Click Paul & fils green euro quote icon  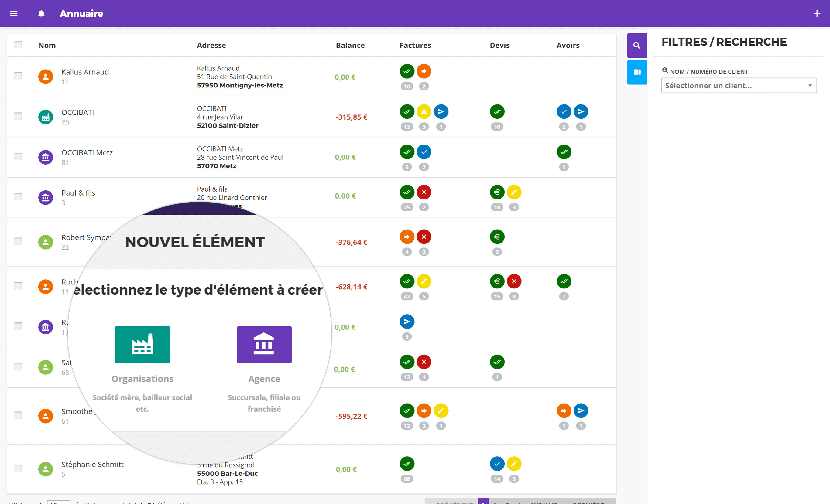(497, 192)
